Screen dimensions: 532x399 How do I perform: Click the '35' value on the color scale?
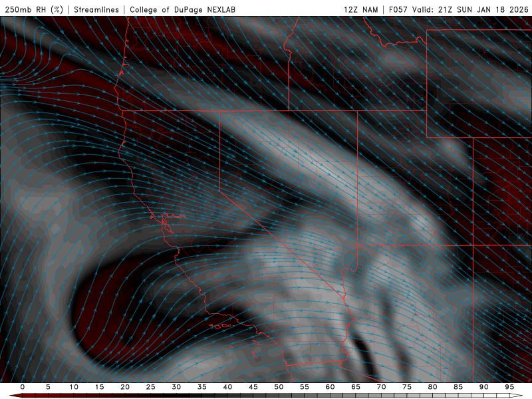coord(202,387)
